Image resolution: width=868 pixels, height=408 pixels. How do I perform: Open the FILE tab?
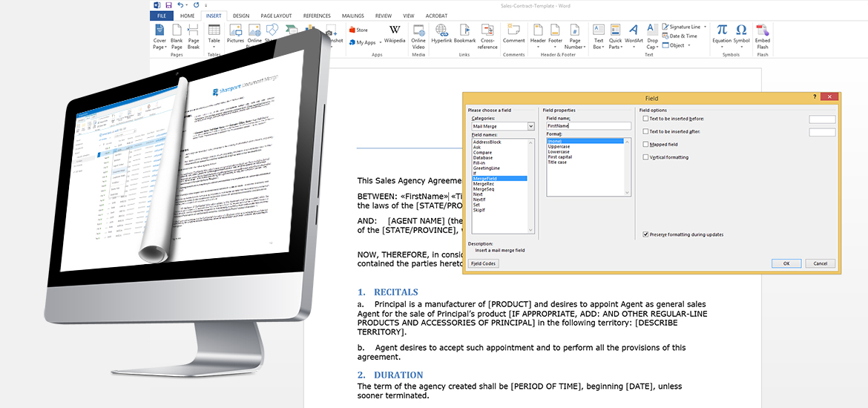pyautogui.click(x=161, y=16)
